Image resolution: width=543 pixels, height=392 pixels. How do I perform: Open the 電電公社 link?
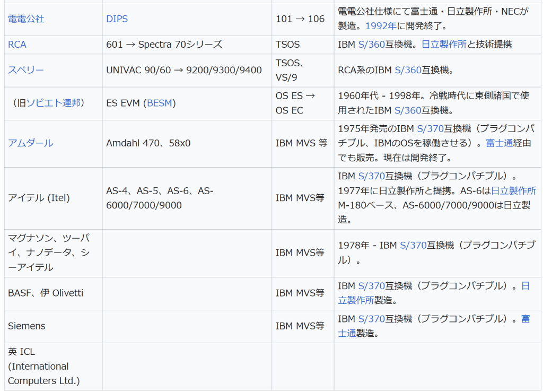coord(26,19)
